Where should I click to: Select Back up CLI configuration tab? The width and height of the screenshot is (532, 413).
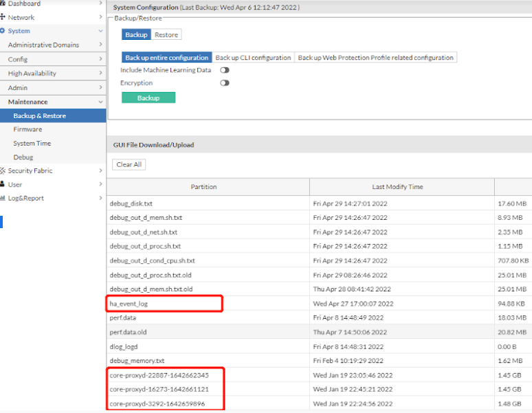pyautogui.click(x=253, y=58)
